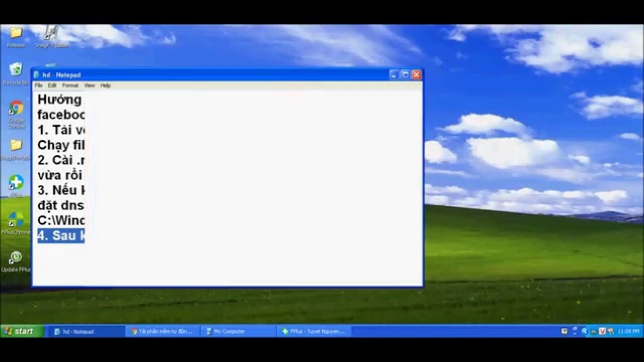
Task: Click the 'đặt dns' line in Notepad
Action: coord(61,205)
